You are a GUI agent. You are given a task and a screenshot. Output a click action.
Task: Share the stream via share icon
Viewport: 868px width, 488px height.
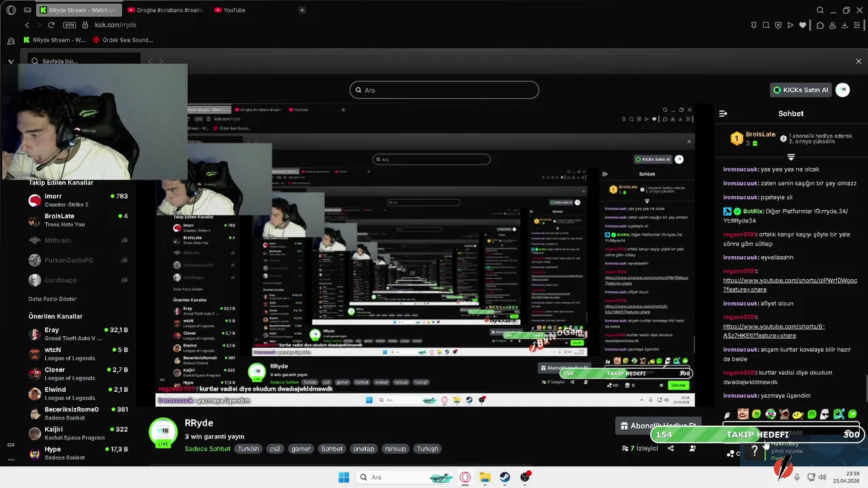(671, 449)
